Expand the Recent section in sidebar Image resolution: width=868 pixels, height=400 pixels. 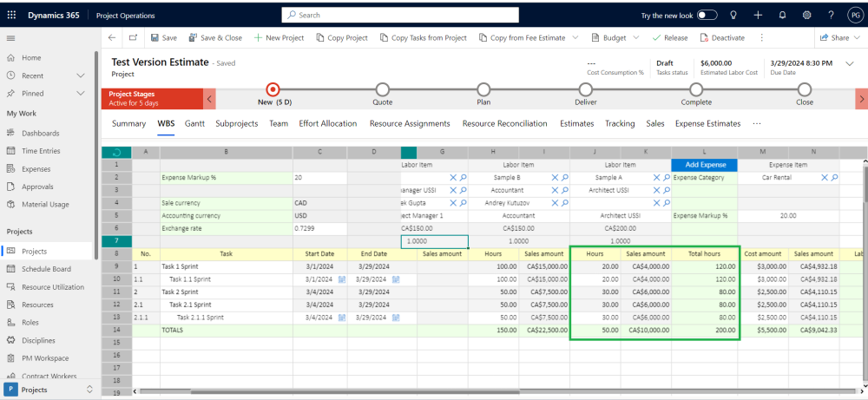click(x=81, y=75)
